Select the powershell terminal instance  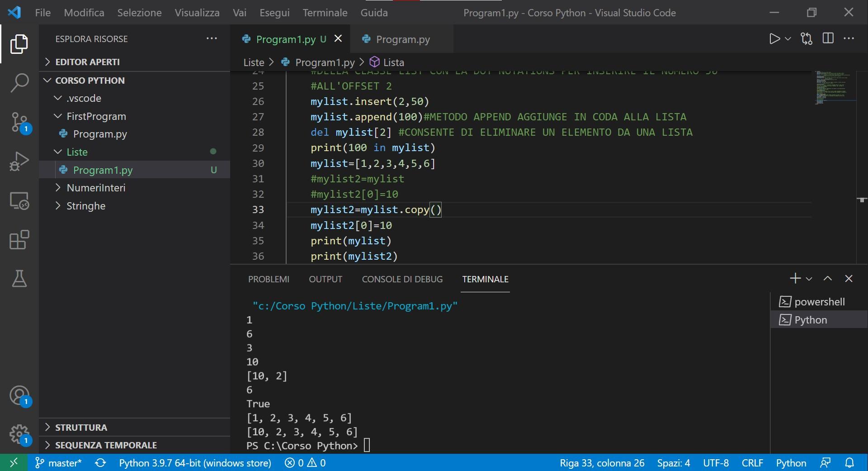(x=819, y=302)
